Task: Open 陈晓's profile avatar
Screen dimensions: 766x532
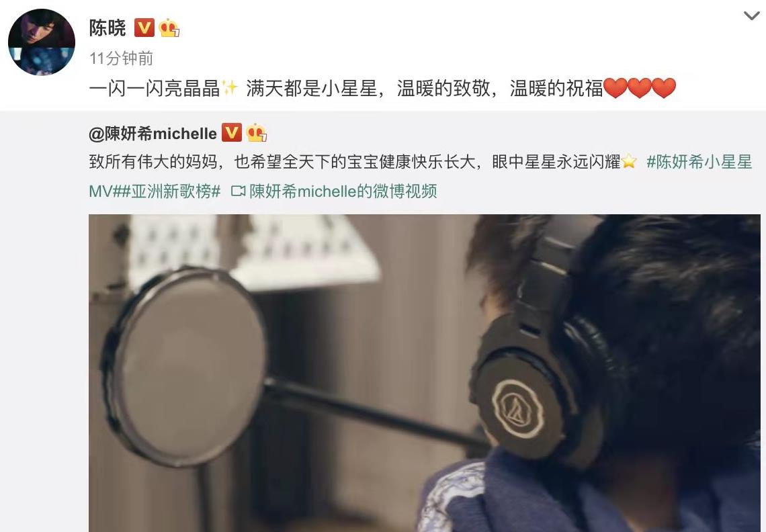Action: point(42,42)
